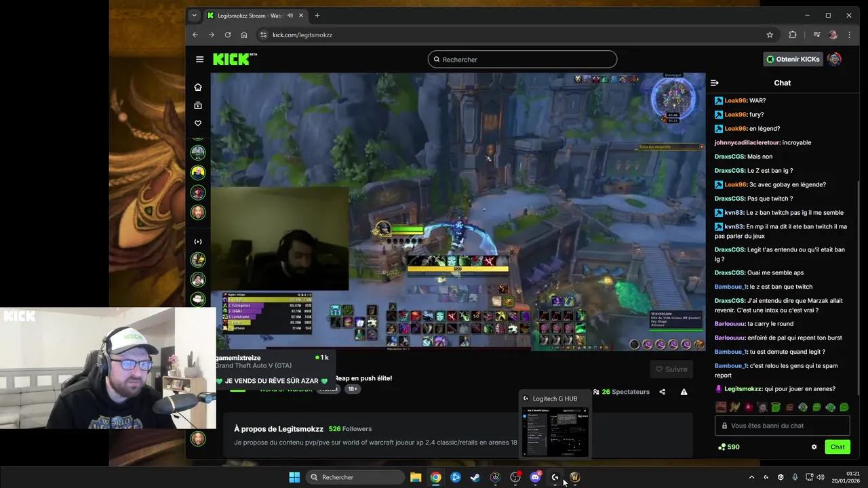Open Windows Start menu
This screenshot has width=868, height=488.
294,477
